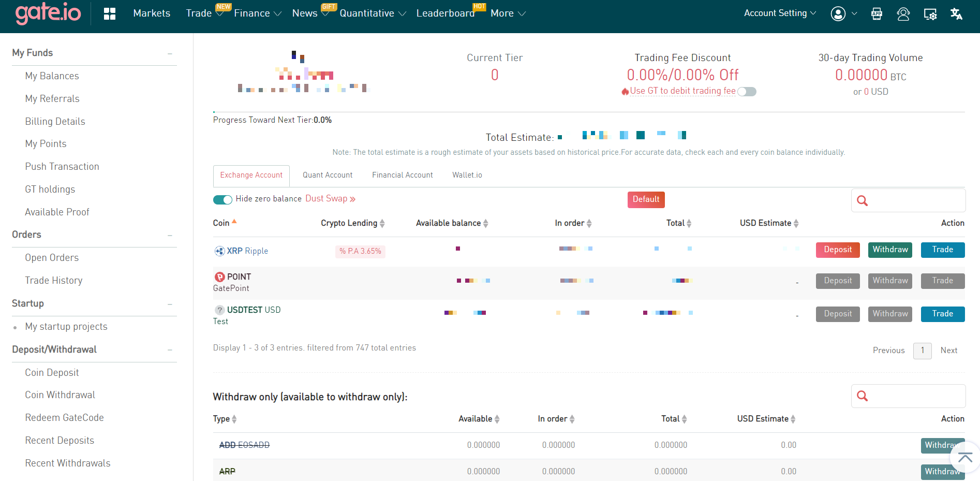Switch to Wallet.io tab
The height and width of the screenshot is (481, 980).
click(467, 176)
